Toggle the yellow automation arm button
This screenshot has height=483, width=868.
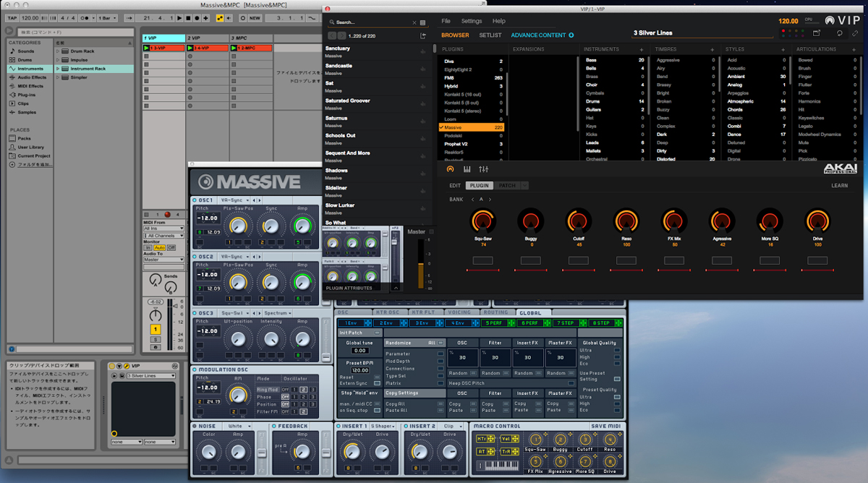click(221, 17)
